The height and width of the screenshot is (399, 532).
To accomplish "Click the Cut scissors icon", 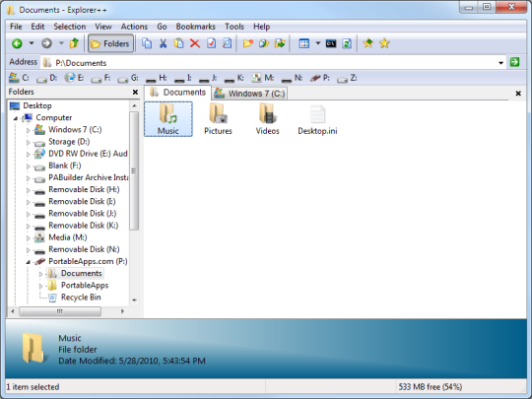I will point(163,43).
